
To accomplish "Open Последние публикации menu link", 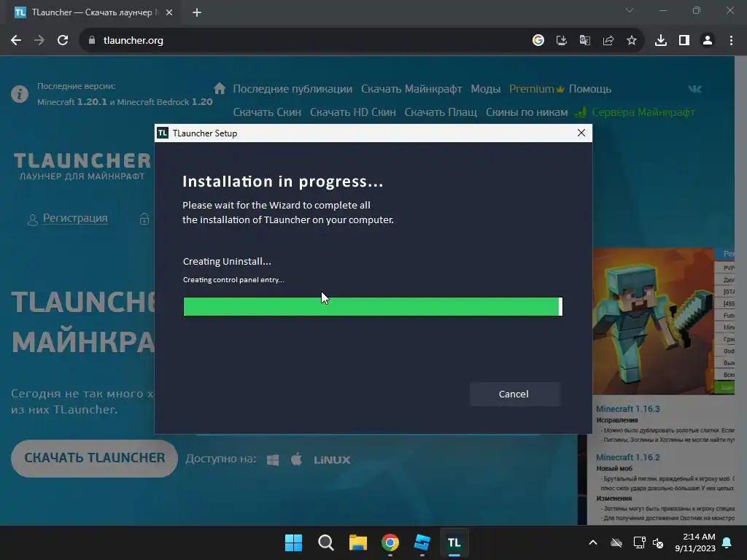I will coord(293,89).
